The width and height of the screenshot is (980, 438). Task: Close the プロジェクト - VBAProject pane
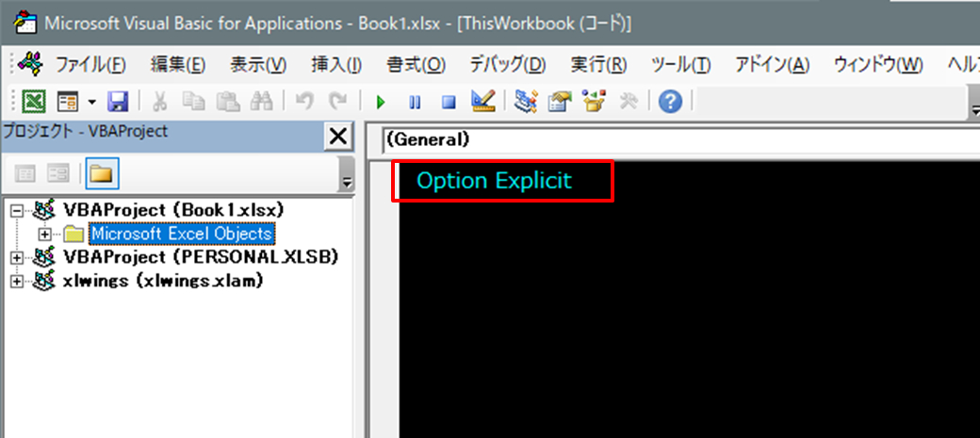coord(337,136)
